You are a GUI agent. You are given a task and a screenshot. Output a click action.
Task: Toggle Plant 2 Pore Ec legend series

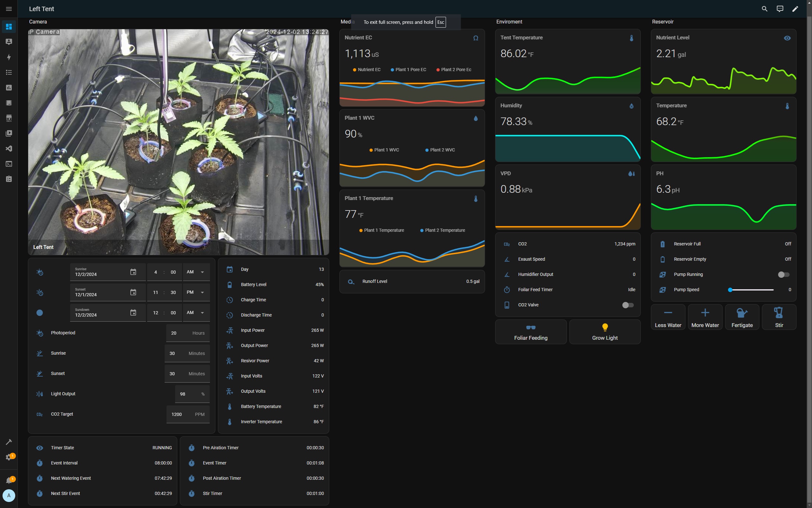click(x=454, y=70)
